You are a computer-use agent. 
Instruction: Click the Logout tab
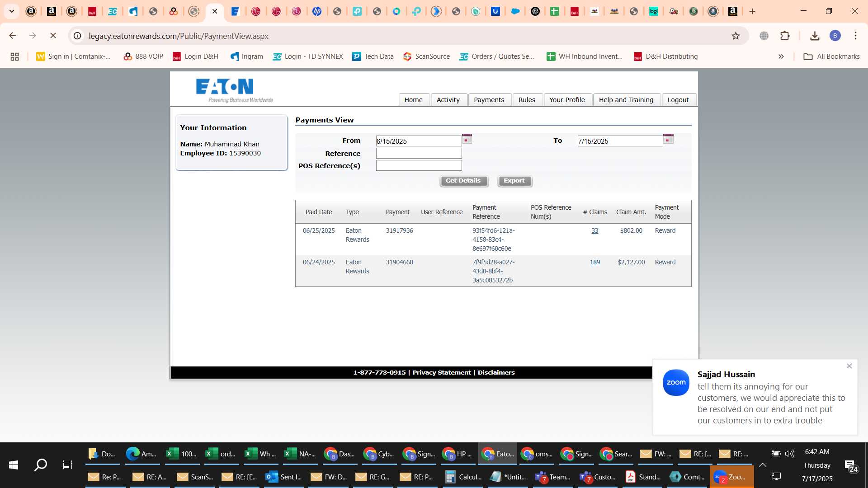point(678,100)
